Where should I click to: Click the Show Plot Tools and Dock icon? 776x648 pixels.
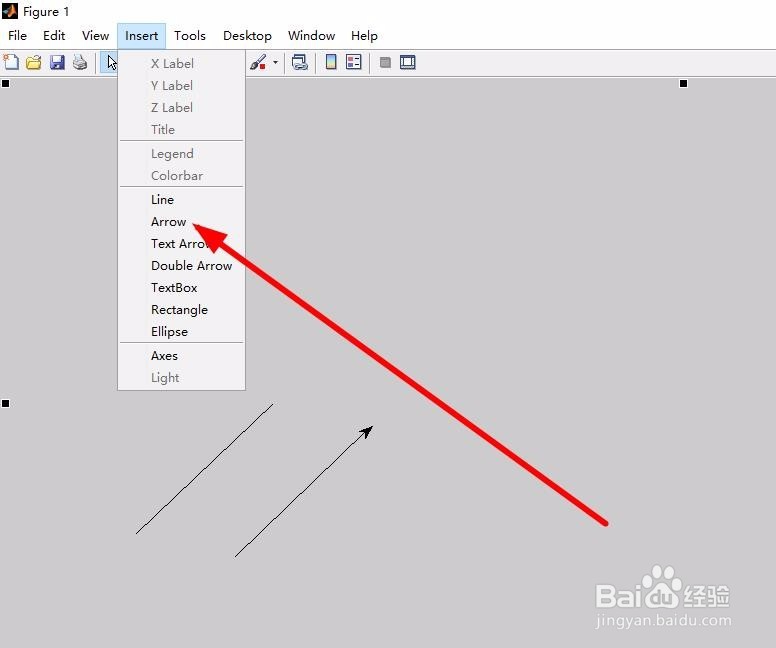pos(408,62)
